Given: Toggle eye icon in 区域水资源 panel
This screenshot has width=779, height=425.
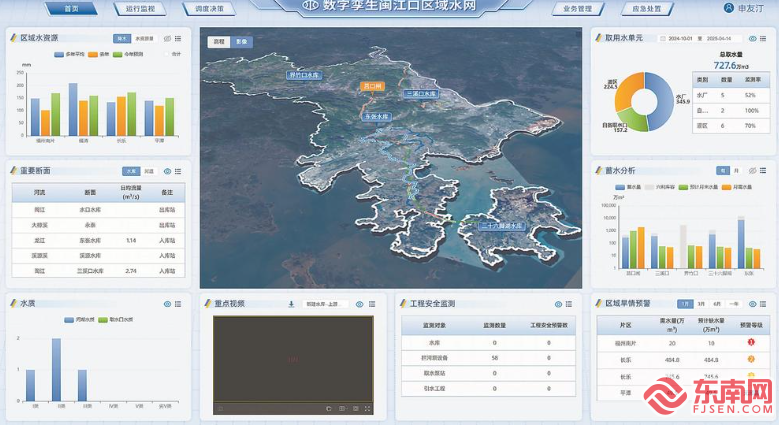Looking at the screenshot, I should (167, 39).
